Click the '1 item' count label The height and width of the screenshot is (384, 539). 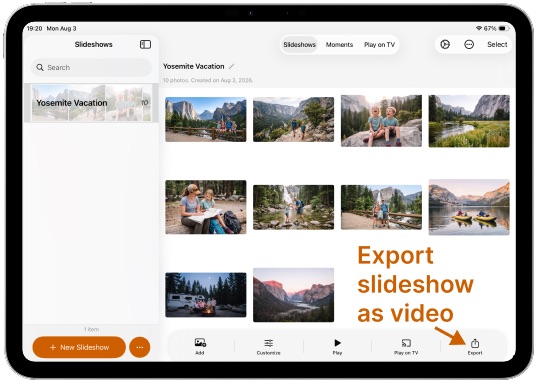[91, 329]
